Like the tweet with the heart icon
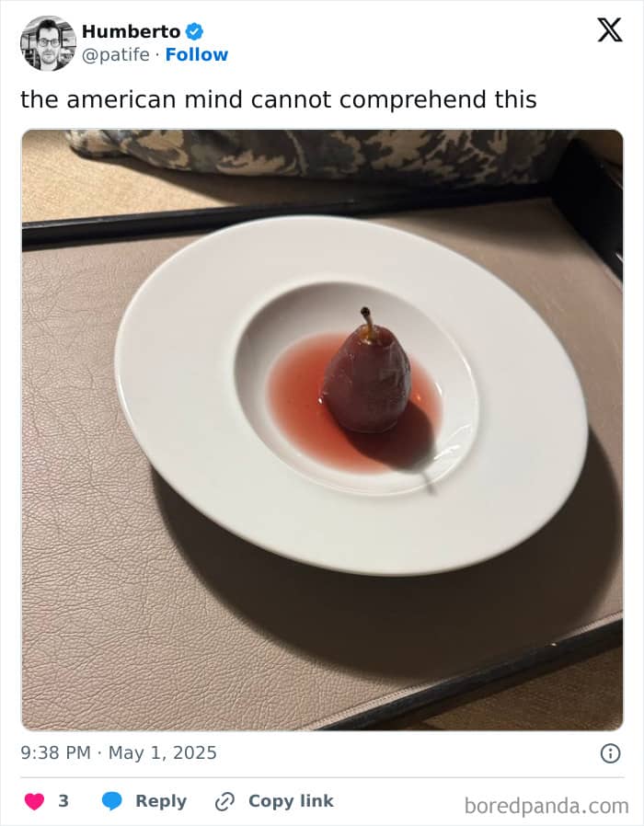 coord(35,801)
